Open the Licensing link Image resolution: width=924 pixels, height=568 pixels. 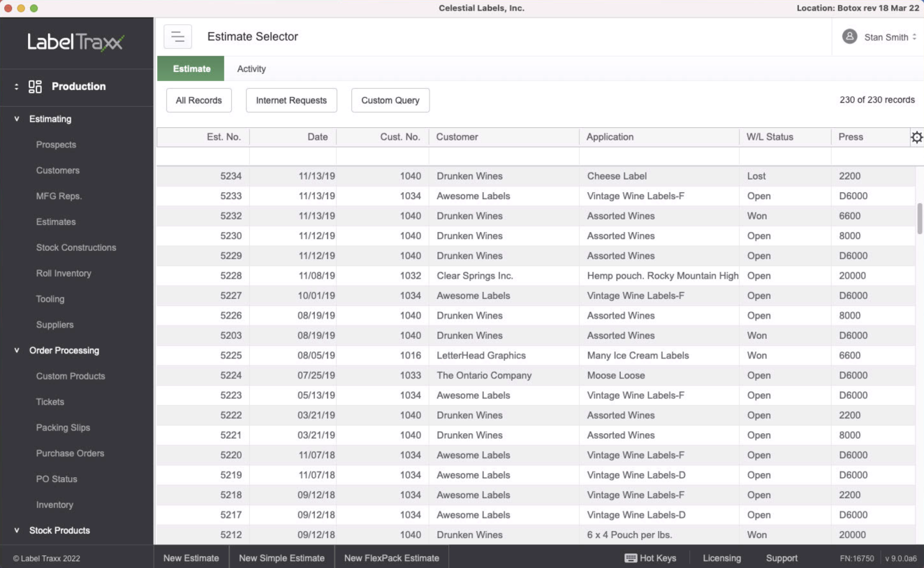coord(721,558)
